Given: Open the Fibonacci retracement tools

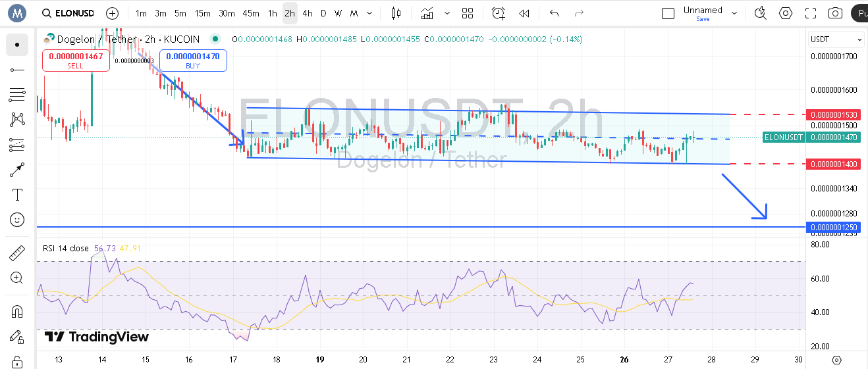Looking at the screenshot, I should coord(17,95).
